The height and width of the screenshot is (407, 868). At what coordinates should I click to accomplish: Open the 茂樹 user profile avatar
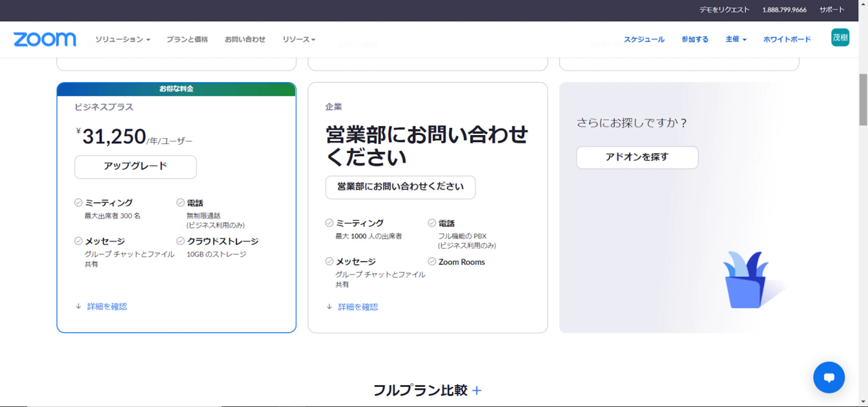click(840, 38)
